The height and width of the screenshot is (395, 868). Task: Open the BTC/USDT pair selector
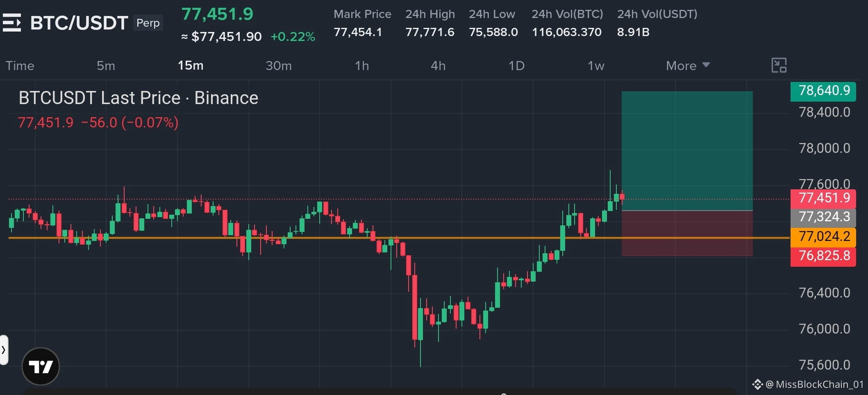(79, 23)
